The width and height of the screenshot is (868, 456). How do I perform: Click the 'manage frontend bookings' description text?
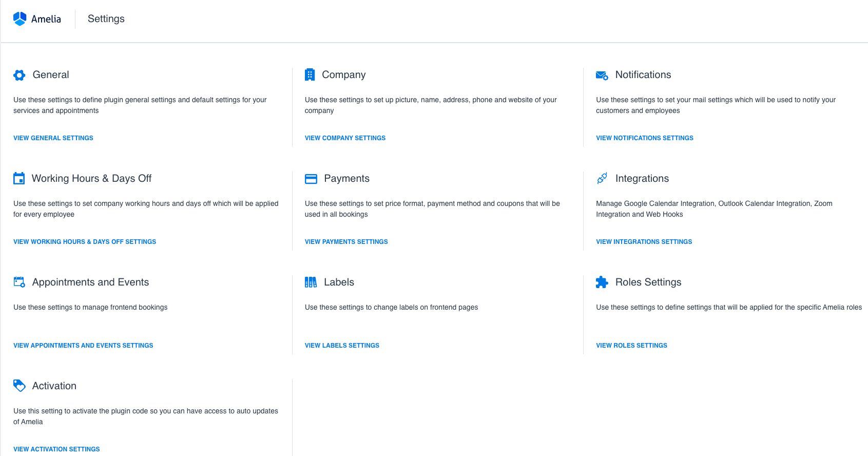90,308
